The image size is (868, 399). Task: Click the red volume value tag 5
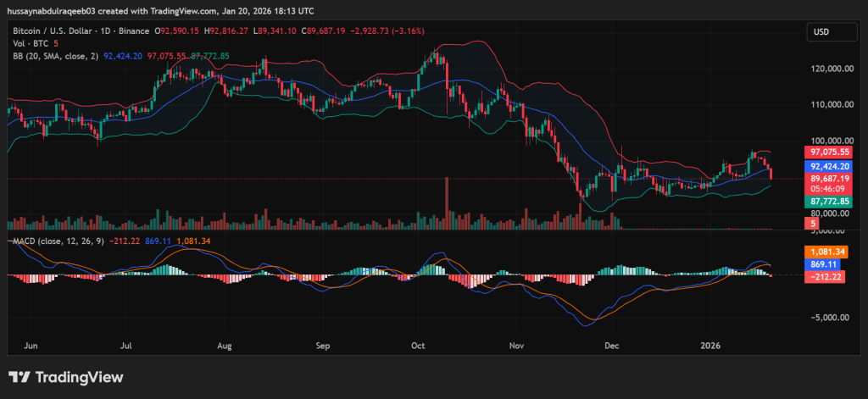pos(811,223)
